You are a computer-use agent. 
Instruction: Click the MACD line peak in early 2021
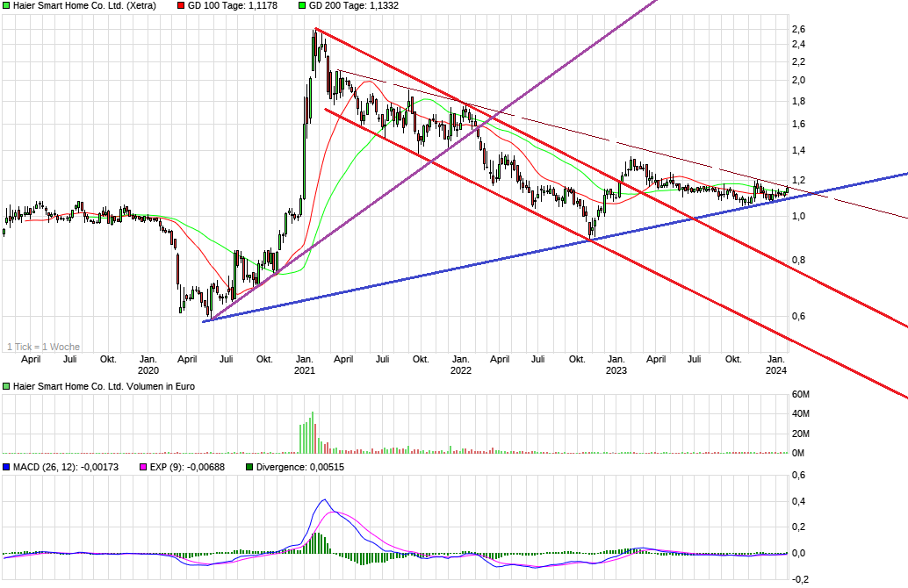coord(324,500)
